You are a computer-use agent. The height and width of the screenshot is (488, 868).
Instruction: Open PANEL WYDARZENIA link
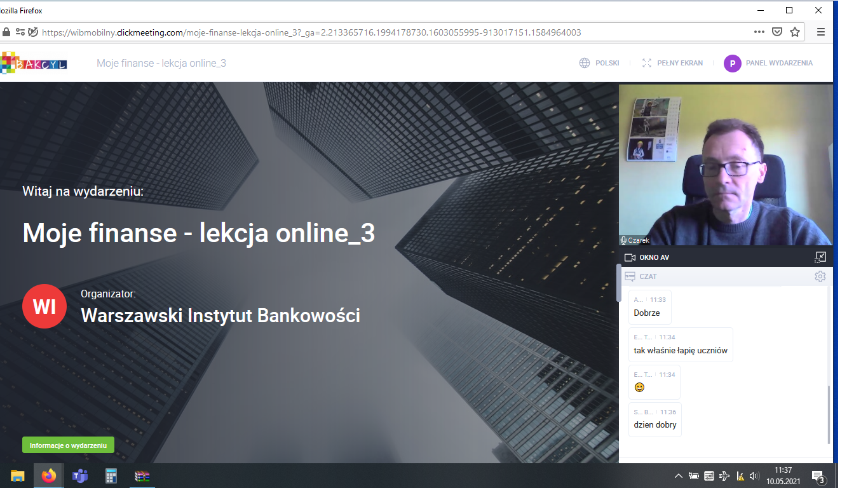pyautogui.click(x=779, y=63)
